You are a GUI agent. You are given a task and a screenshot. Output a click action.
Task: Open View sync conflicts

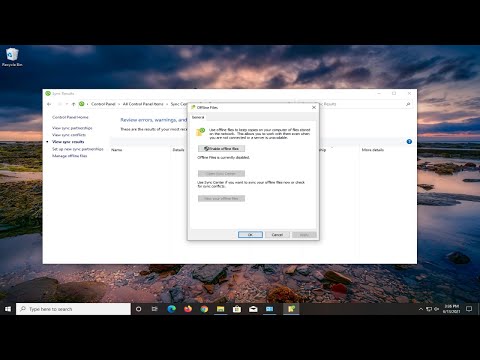tap(69, 135)
